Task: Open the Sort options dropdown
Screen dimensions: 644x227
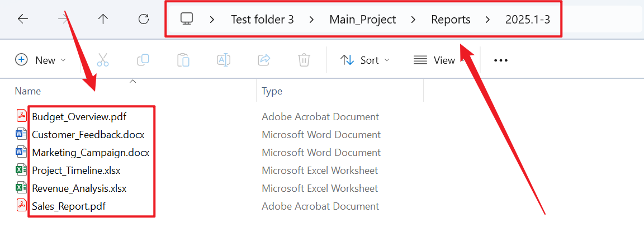Action: coord(365,60)
